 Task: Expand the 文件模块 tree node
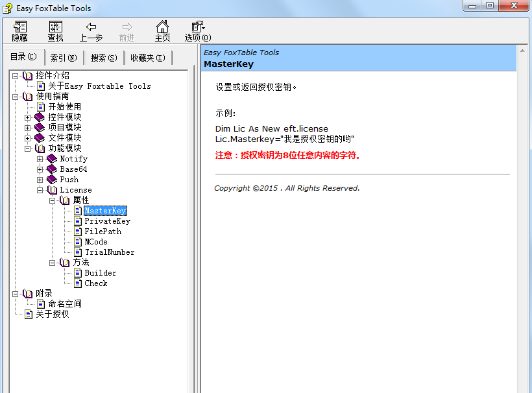pos(27,138)
